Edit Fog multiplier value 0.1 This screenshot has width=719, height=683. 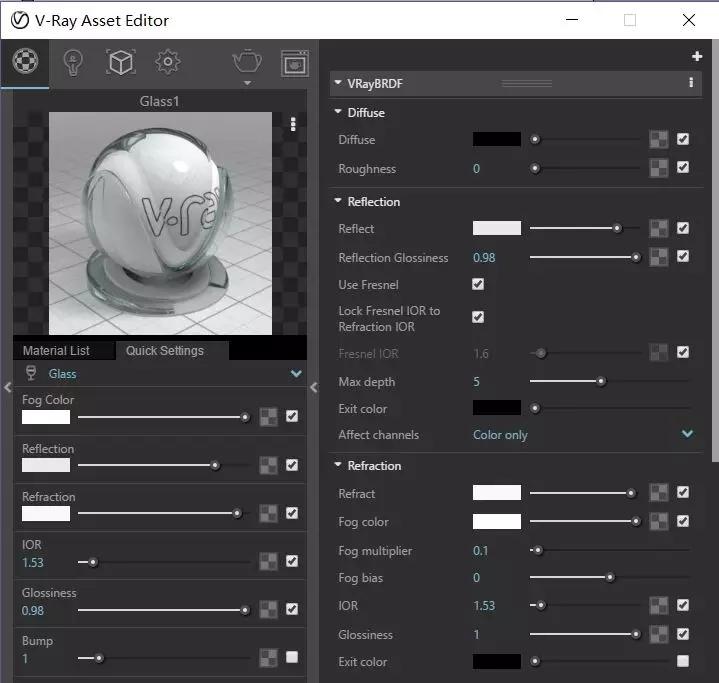pyautogui.click(x=481, y=550)
